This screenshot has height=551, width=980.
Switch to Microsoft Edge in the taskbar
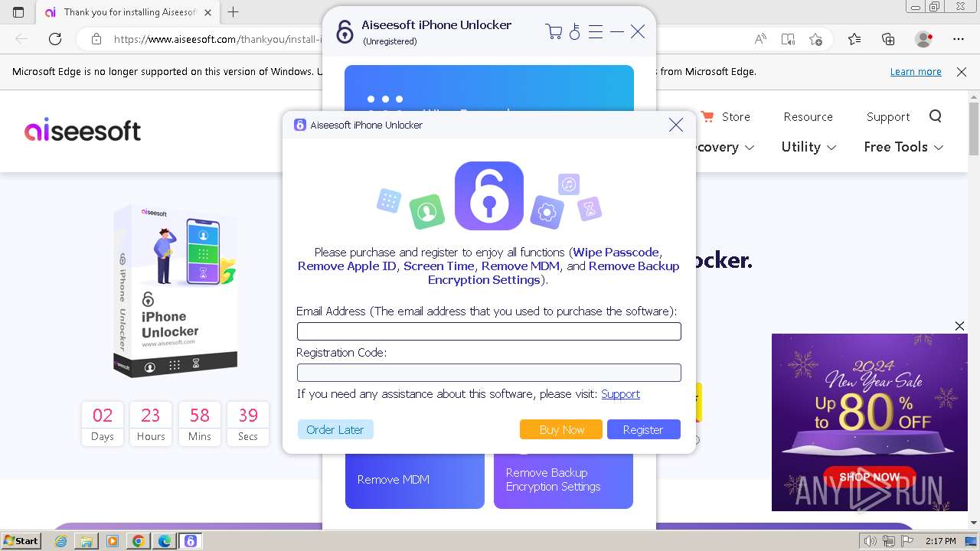click(164, 541)
